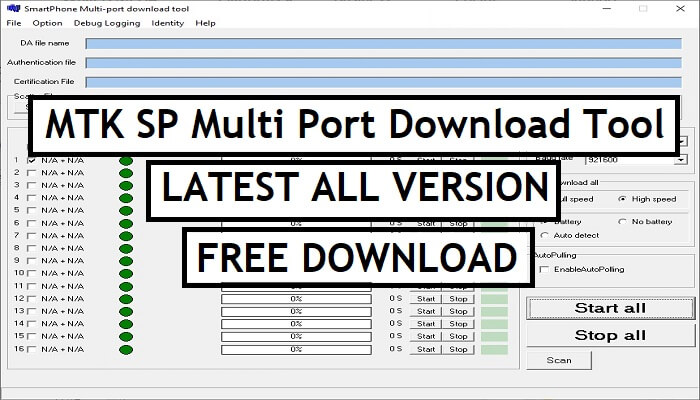Screen dimensions: 700x400
Task: Click Start button for port 16
Action: (x=426, y=350)
